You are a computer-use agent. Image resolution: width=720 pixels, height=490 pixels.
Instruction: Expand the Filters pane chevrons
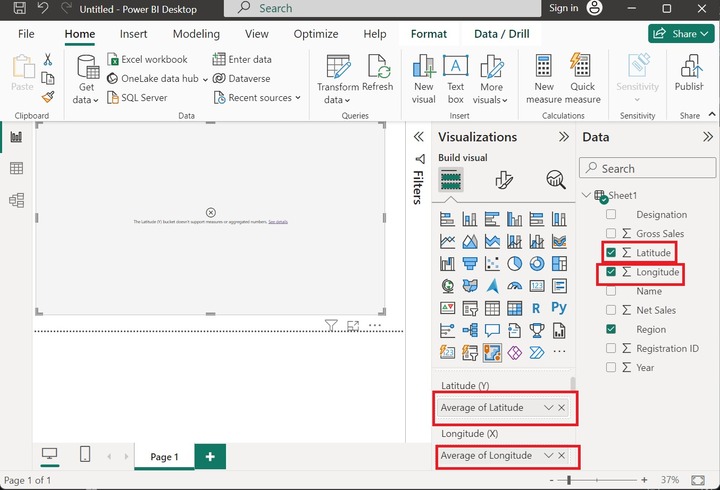click(x=418, y=137)
